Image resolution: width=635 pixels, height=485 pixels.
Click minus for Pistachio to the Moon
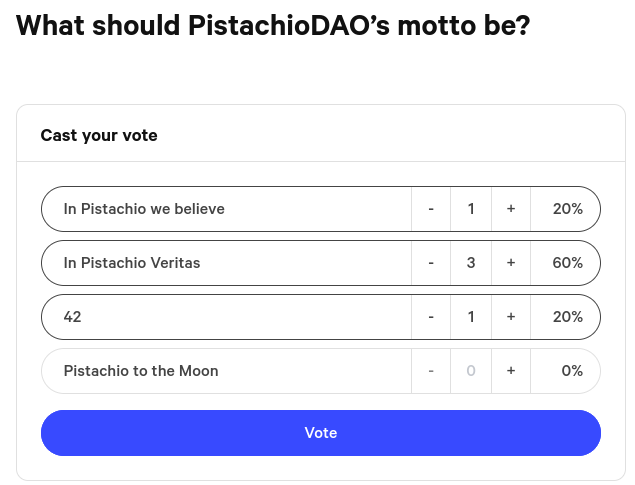(x=431, y=371)
